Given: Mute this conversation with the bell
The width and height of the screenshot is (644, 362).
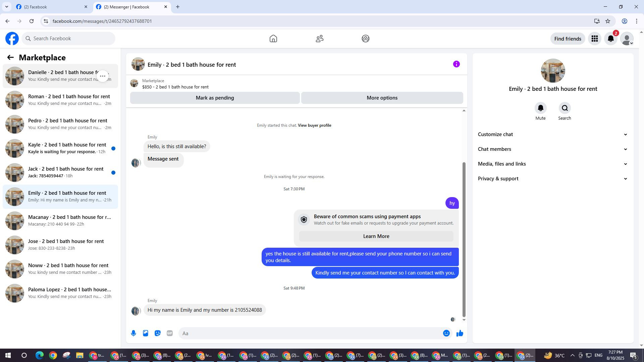Looking at the screenshot, I should [x=540, y=108].
